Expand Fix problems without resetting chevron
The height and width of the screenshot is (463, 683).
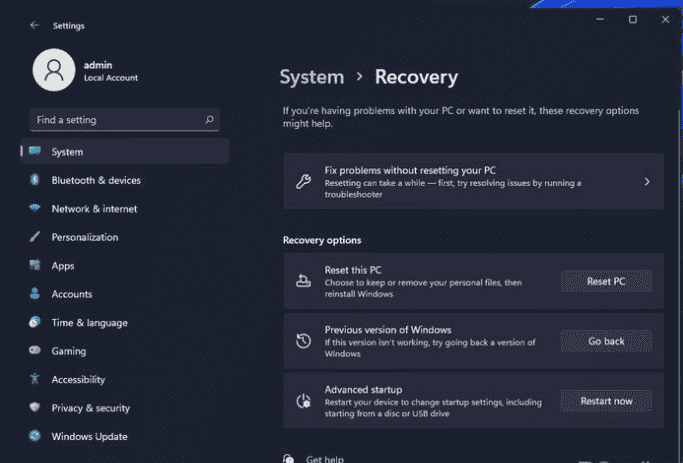[x=647, y=182]
